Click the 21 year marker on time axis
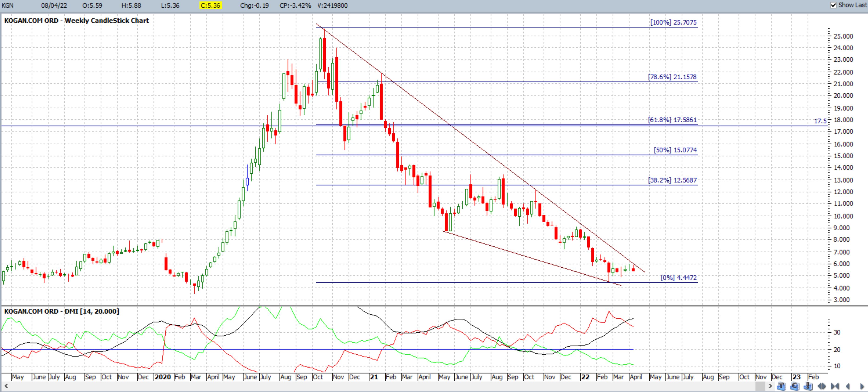 374,377
